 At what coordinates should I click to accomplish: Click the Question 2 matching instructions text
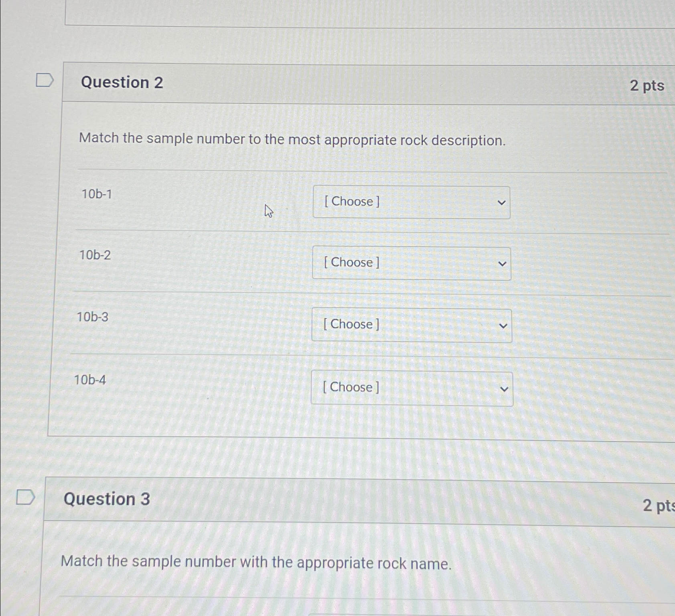click(293, 140)
